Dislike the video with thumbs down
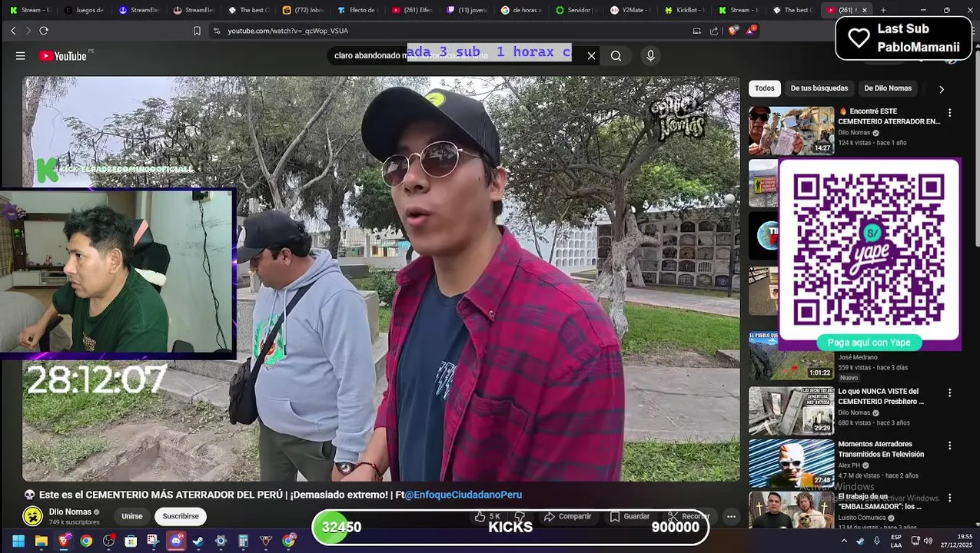Image resolution: width=980 pixels, height=553 pixels. (520, 517)
